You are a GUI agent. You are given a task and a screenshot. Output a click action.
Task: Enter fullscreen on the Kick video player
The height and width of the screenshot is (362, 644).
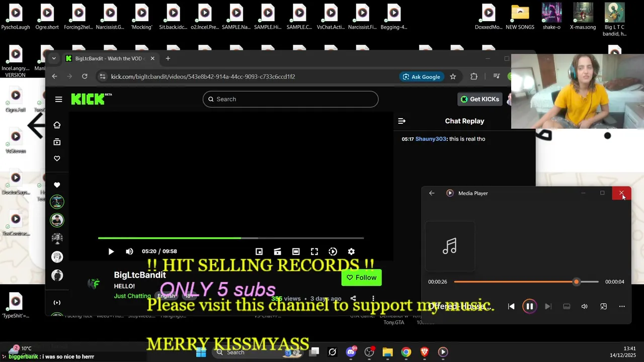point(314,251)
